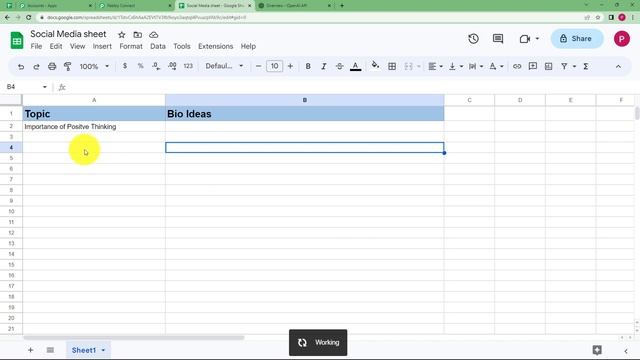
Task: Open the Extensions menu
Action: coord(216,47)
